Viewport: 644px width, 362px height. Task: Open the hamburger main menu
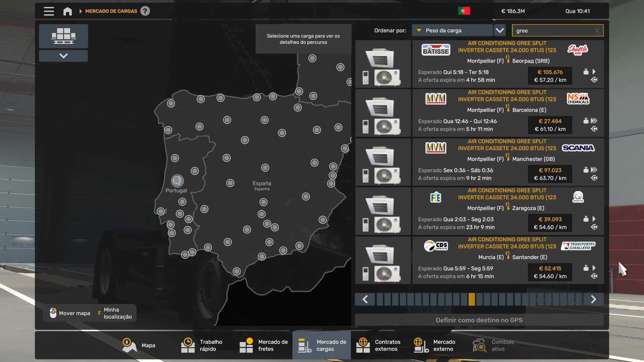tap(49, 11)
